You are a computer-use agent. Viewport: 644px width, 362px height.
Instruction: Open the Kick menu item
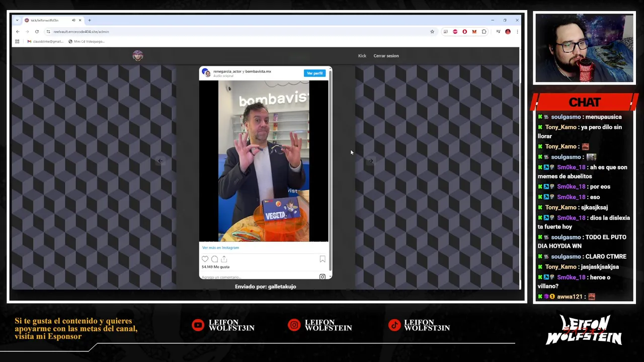click(x=362, y=56)
